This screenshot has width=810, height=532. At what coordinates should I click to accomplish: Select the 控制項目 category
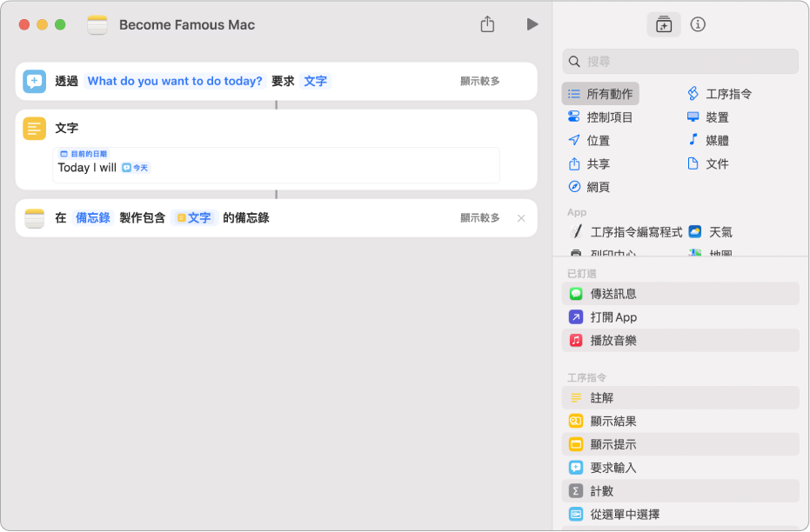[x=600, y=117]
